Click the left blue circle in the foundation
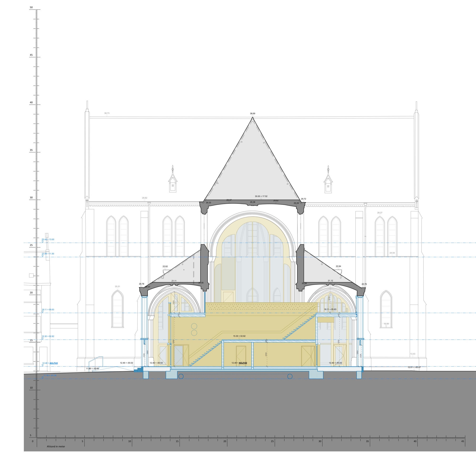The height and width of the screenshot is (475, 476). 181,376
